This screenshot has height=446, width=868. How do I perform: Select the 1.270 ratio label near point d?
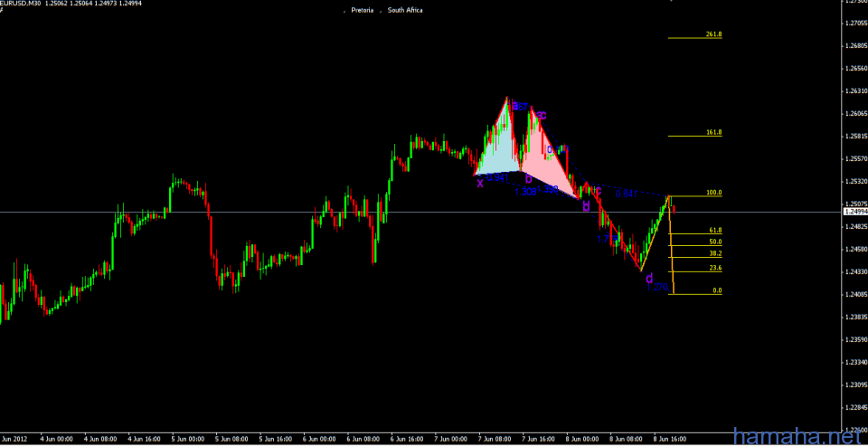click(657, 287)
